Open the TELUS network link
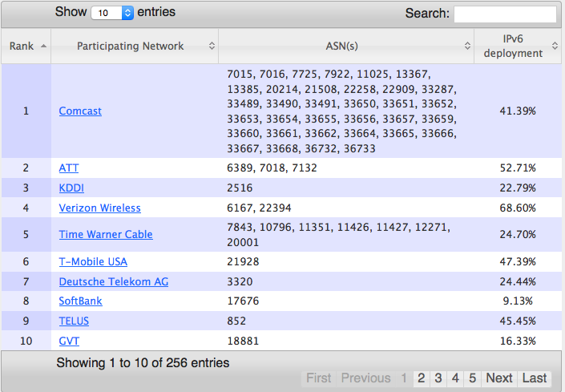Screen dimensions: 565x392 pos(74,321)
